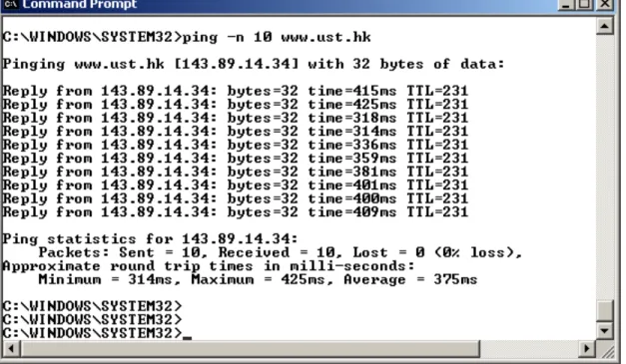The height and width of the screenshot is (364, 626).
Task: Click the Maximum = 425ms value
Action: (262, 279)
